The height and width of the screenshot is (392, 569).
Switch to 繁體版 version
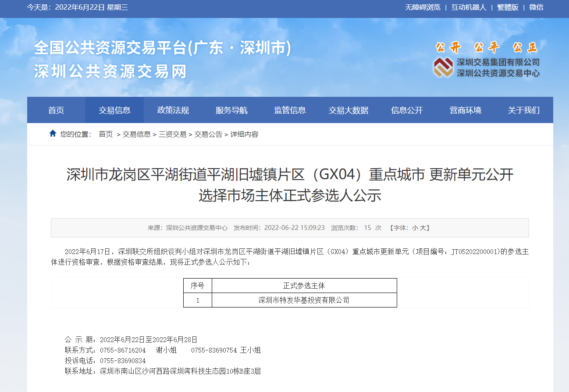pyautogui.click(x=508, y=7)
